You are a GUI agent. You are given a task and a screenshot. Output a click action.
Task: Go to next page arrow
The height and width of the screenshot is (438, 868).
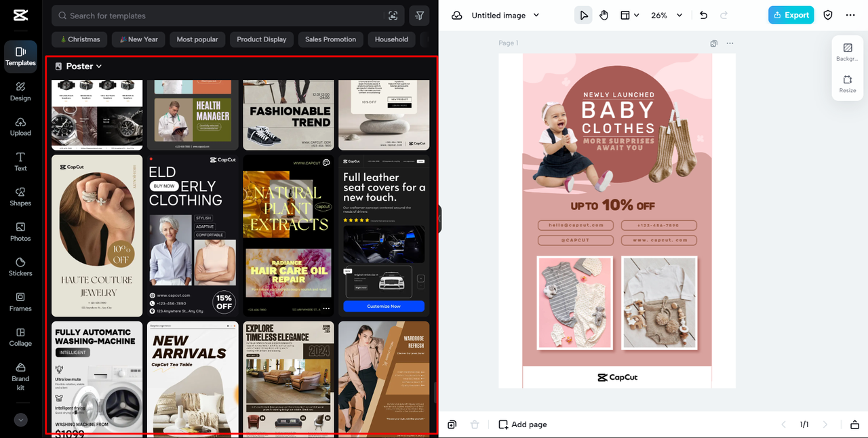825,424
